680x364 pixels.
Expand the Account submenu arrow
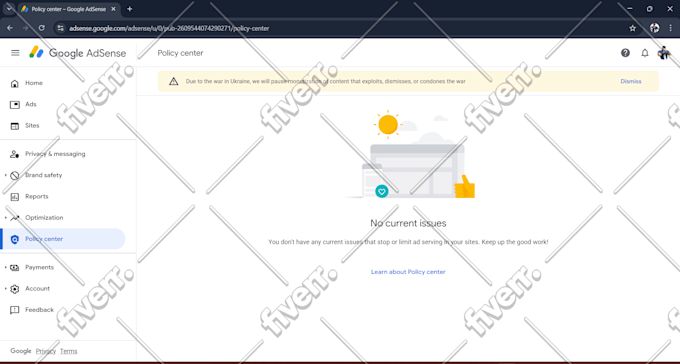point(6,289)
